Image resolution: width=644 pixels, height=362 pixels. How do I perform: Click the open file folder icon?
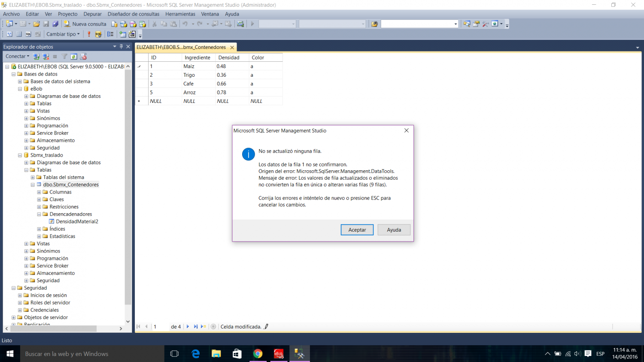36,24
